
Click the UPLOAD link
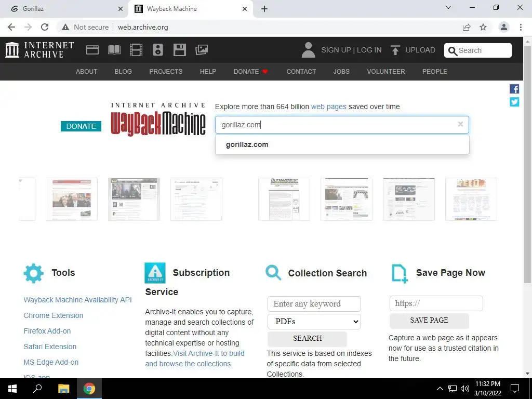420,50
